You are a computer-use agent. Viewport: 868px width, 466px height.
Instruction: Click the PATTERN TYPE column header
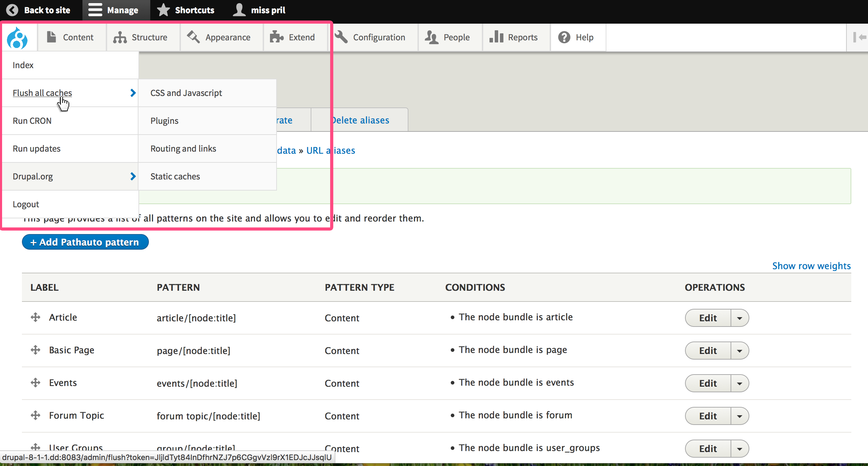359,287
